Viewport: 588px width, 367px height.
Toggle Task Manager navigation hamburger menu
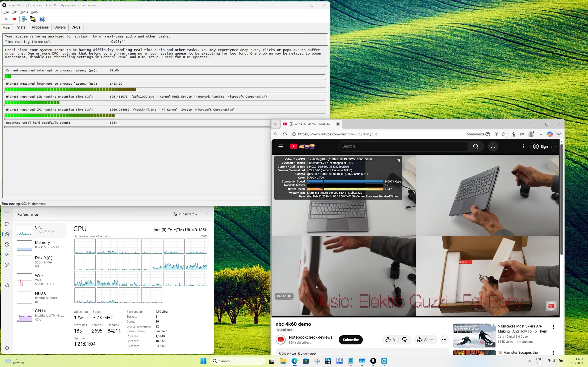coord(7,214)
